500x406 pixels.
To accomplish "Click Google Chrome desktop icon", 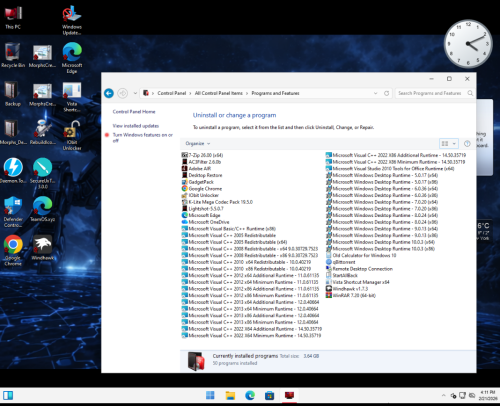I will click(x=13, y=250).
